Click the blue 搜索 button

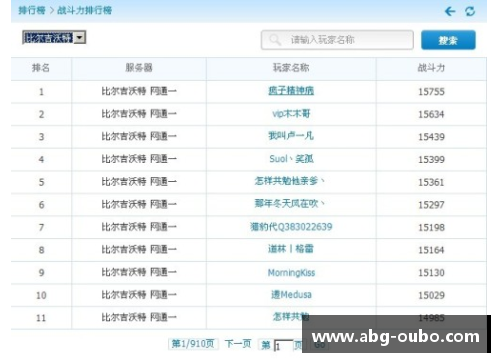(x=448, y=40)
